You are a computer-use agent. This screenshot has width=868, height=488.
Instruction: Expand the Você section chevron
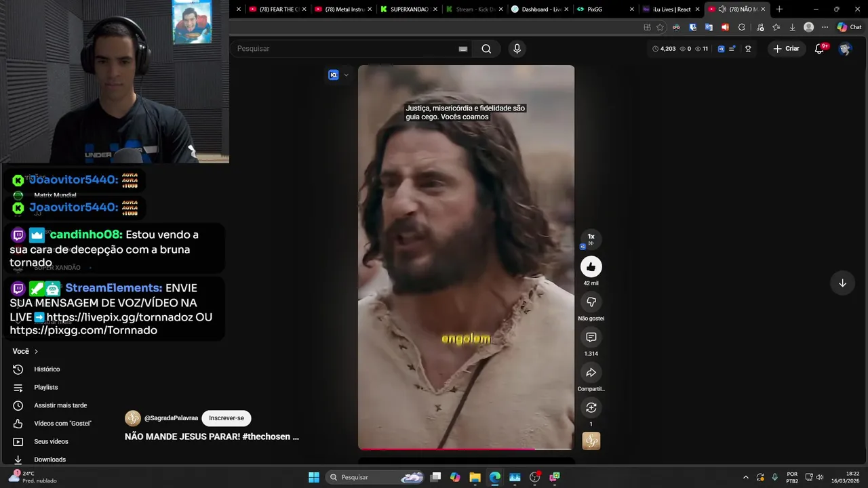[36, 351]
